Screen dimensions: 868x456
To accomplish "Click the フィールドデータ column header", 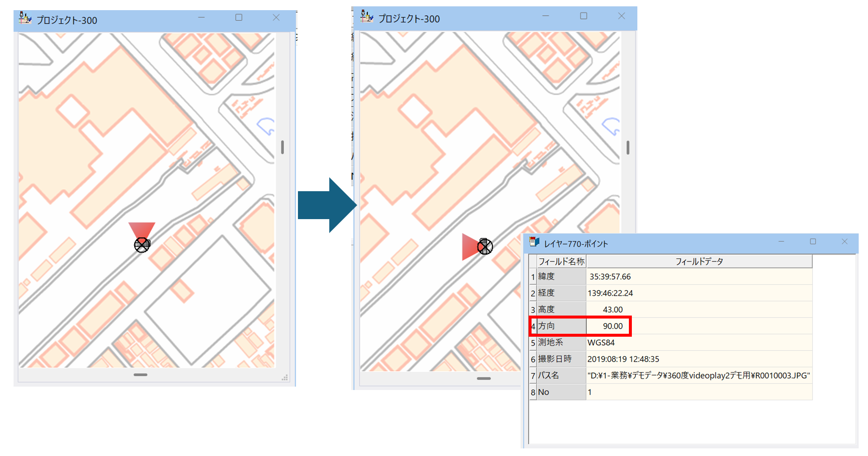I will coord(699,261).
